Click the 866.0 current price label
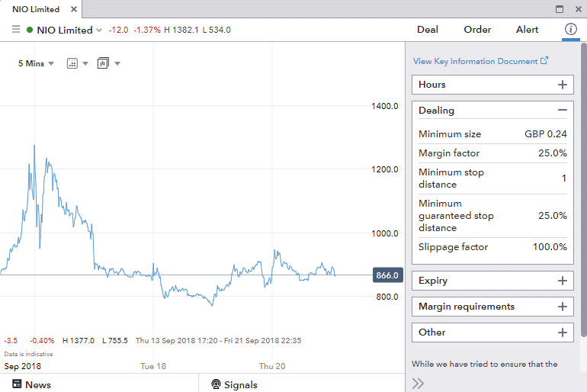Image resolution: width=587 pixels, height=392 pixels. click(387, 275)
